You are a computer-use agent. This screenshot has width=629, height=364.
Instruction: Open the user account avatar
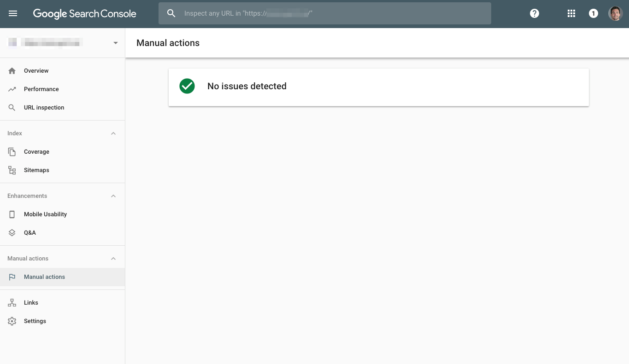click(616, 14)
